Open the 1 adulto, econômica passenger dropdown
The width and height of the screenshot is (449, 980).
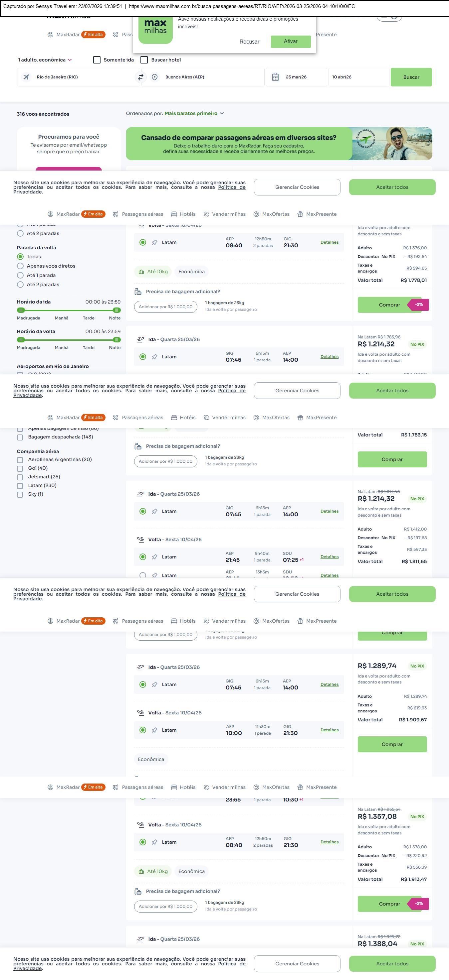[45, 60]
